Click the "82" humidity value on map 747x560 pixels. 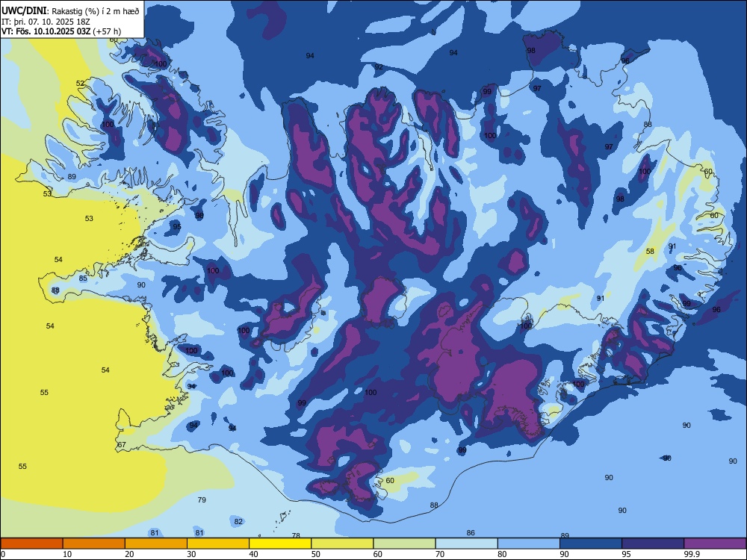click(x=238, y=521)
